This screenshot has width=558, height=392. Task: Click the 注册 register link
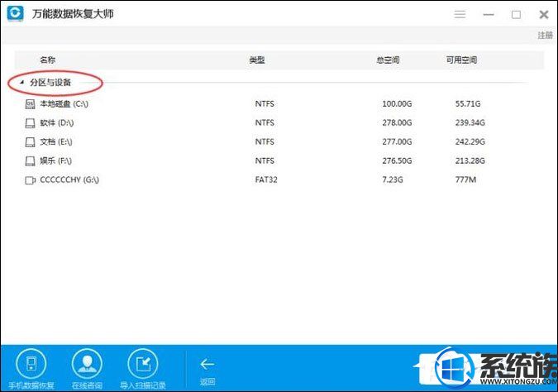point(546,35)
